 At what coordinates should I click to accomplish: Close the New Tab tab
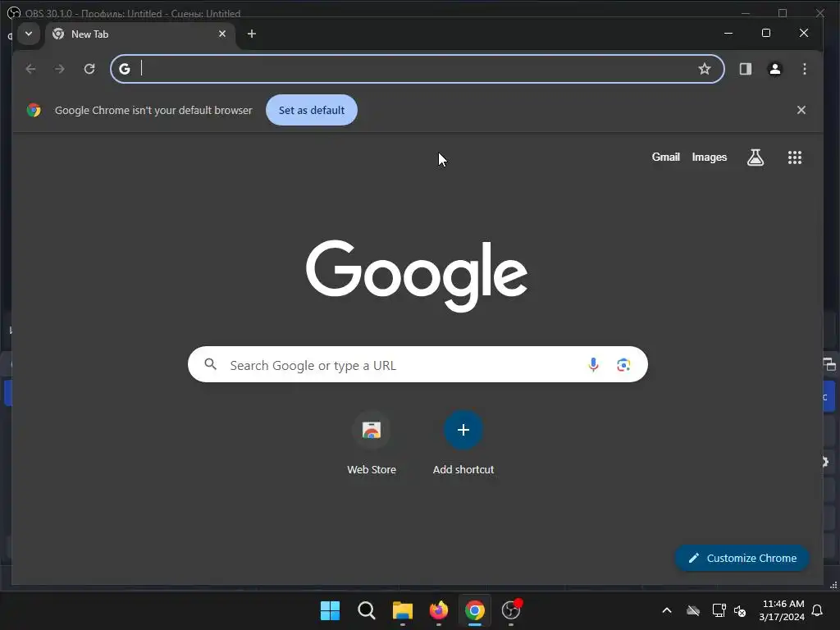222,34
